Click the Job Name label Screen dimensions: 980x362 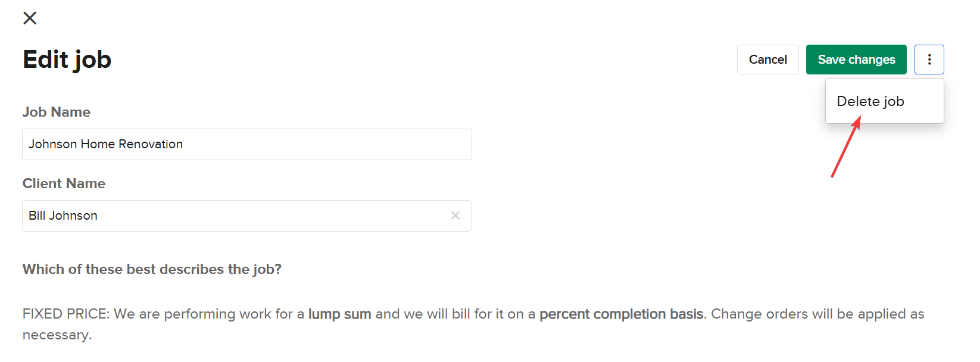(x=57, y=112)
